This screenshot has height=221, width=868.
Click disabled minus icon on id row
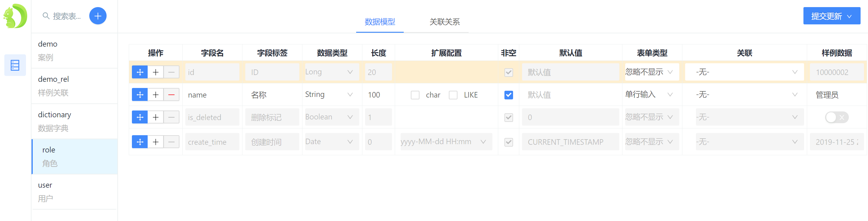[171, 72]
